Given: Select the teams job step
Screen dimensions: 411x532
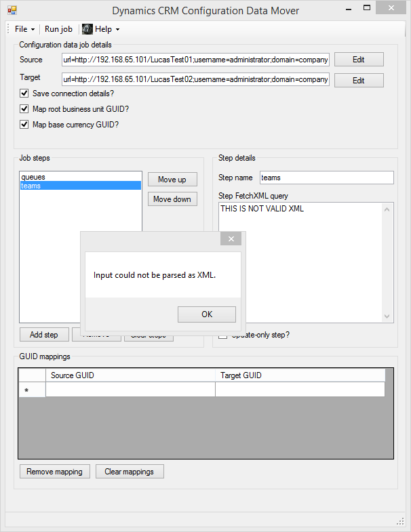Looking at the screenshot, I should click(81, 186).
